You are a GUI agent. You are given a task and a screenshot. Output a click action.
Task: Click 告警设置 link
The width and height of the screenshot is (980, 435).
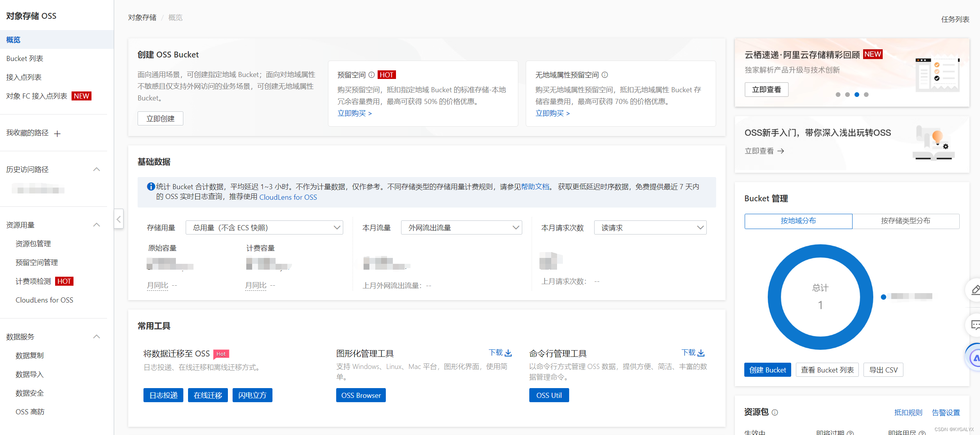946,412
